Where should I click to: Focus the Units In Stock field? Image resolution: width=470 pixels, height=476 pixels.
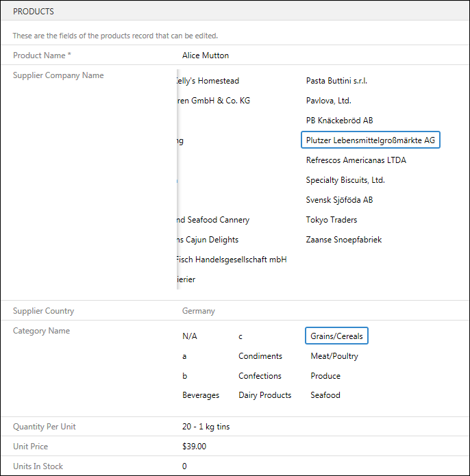coord(185,466)
